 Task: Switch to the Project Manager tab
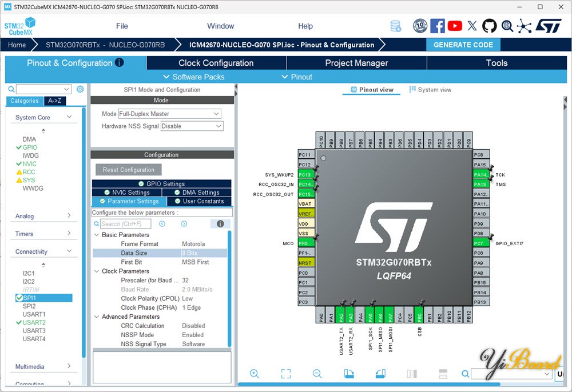[356, 63]
